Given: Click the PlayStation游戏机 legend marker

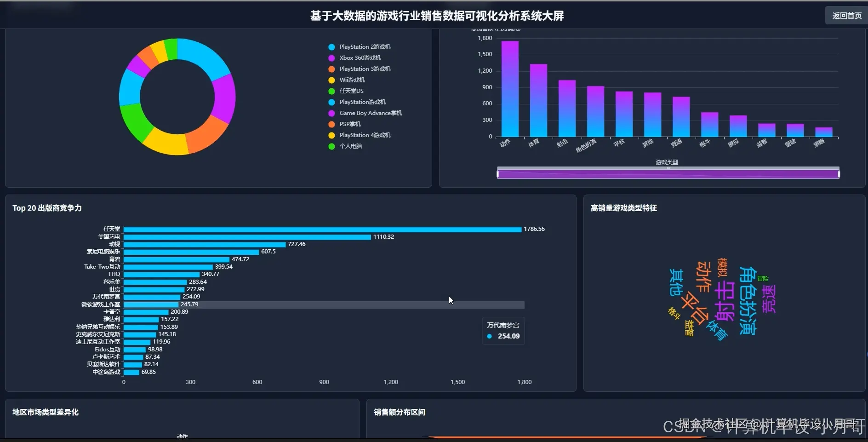Looking at the screenshot, I should [x=331, y=102].
